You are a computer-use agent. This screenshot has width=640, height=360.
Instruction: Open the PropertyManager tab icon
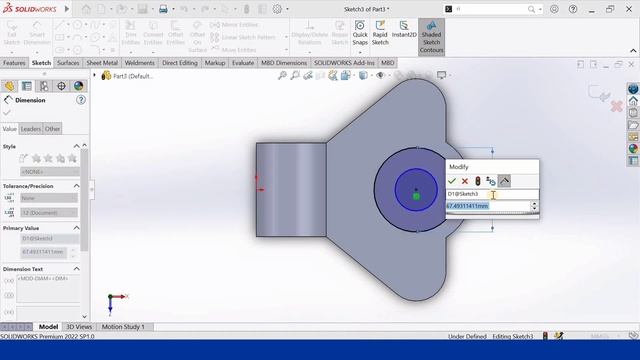(27, 86)
